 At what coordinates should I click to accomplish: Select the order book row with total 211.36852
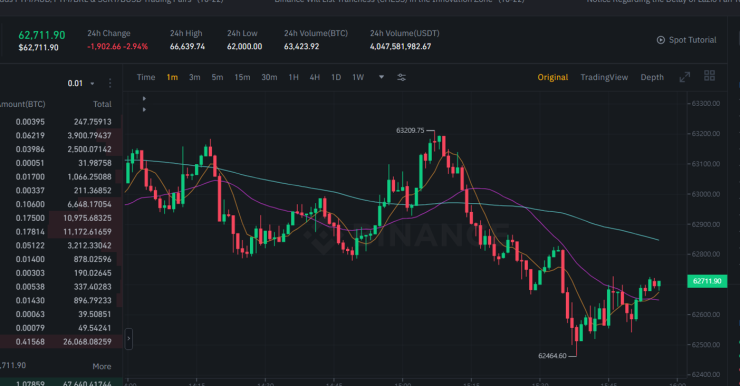(61, 190)
